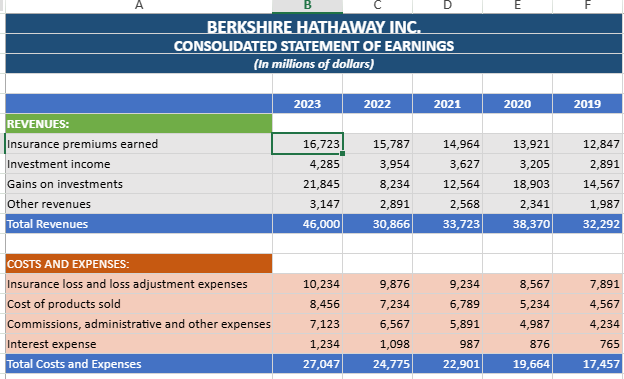624x379 pixels.
Task: Select the Total Costs value 17,457
Action: pyautogui.click(x=588, y=364)
